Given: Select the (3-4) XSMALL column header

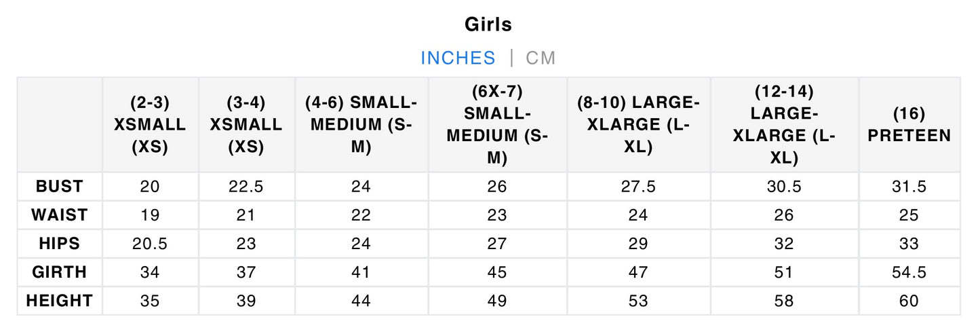Looking at the screenshot, I should pyautogui.click(x=246, y=124).
